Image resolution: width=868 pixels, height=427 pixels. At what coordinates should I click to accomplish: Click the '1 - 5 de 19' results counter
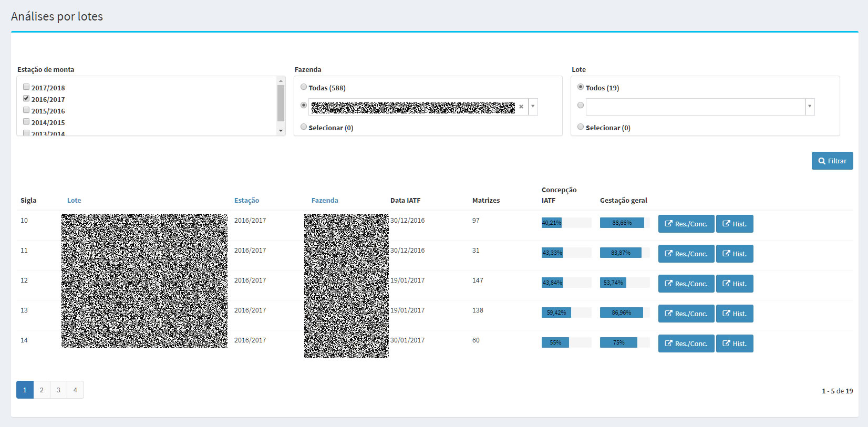838,391
